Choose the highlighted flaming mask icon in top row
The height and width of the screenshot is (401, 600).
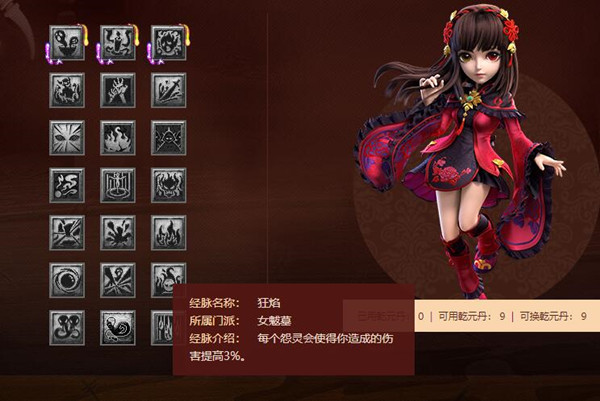169,43
